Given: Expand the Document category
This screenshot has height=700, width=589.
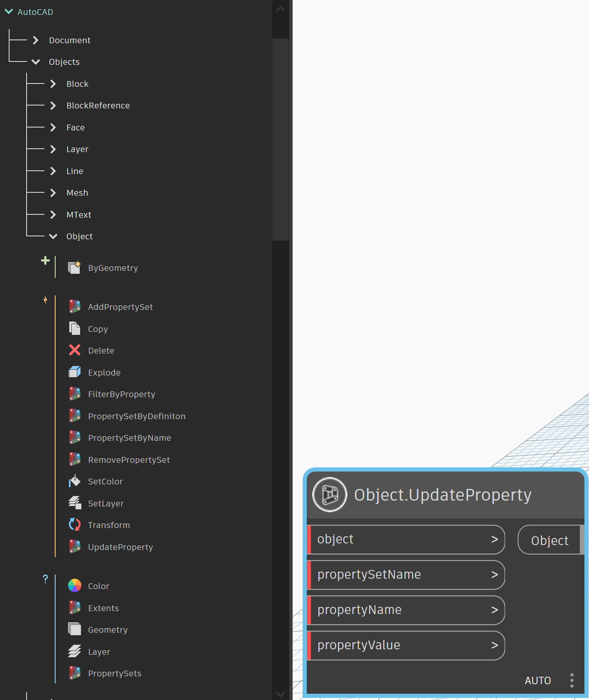Looking at the screenshot, I should [x=36, y=40].
